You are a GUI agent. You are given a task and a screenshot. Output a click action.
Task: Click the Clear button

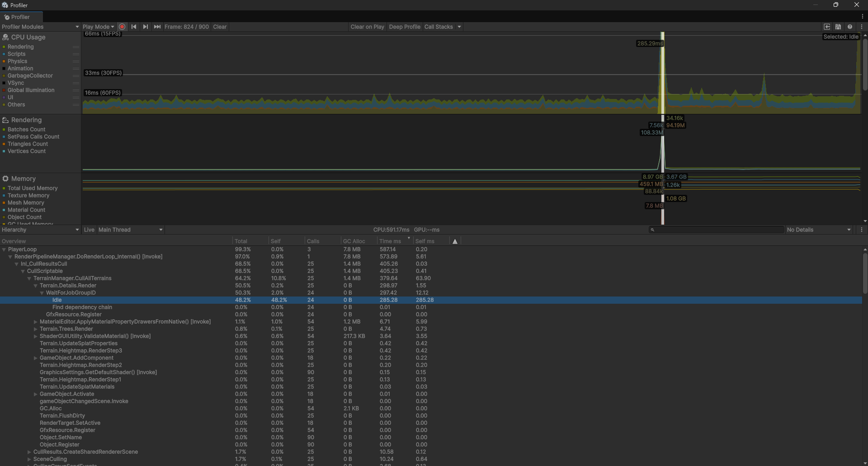pos(220,27)
